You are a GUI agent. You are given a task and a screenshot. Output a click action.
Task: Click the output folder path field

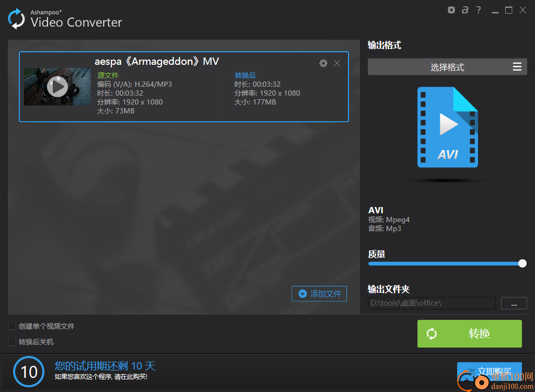432,303
